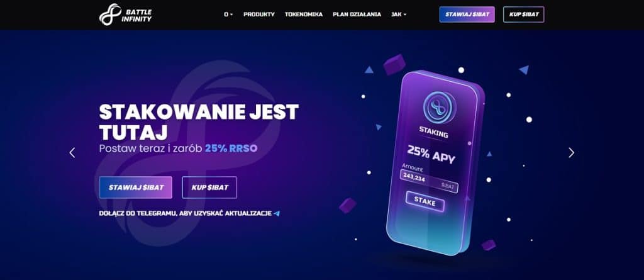
Task: Open the PLAN DZIAŁANIA menu item
Action: coord(357,14)
